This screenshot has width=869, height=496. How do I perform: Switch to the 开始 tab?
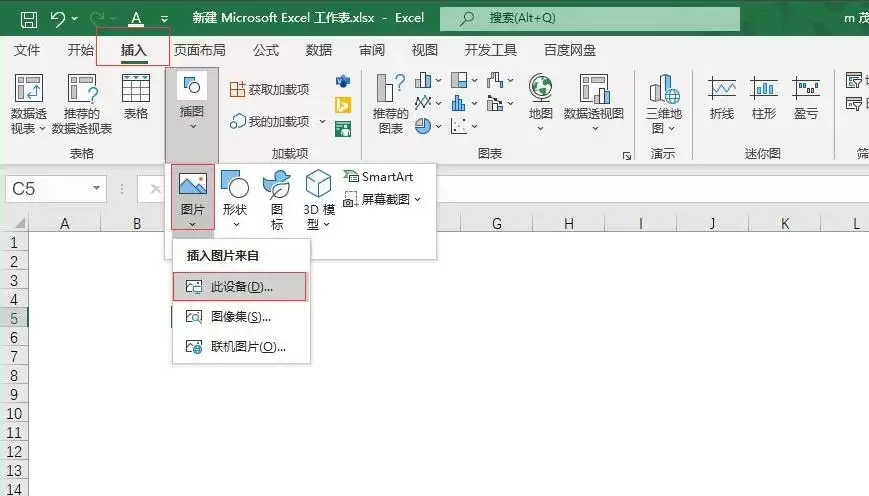[x=80, y=50]
